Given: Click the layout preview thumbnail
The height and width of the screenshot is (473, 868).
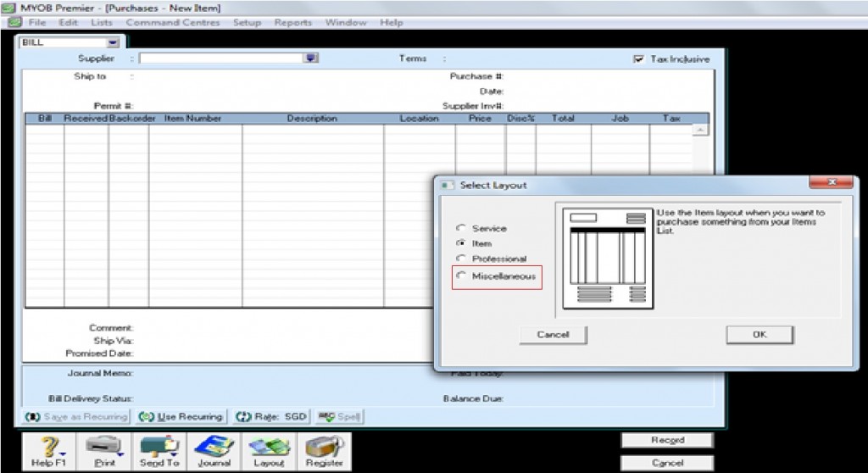Looking at the screenshot, I should coord(608,258).
